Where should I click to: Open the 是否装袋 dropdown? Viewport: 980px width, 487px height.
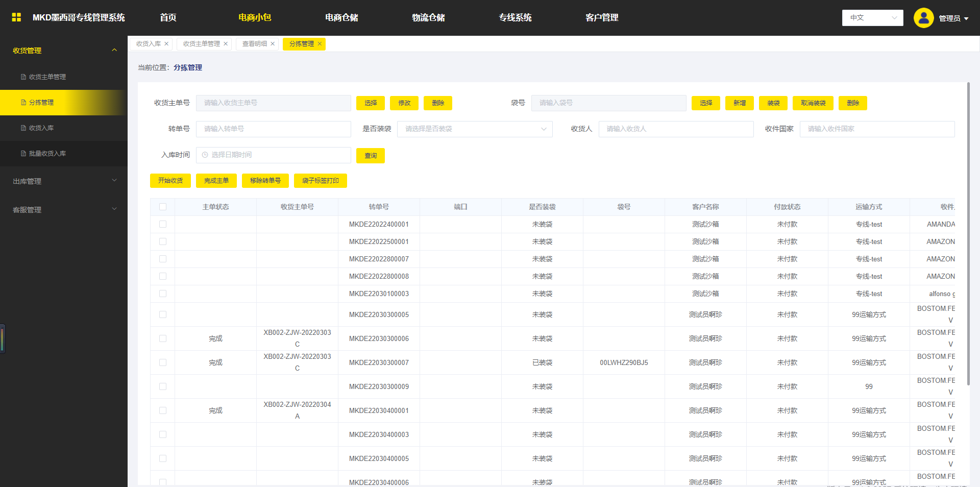coord(474,129)
